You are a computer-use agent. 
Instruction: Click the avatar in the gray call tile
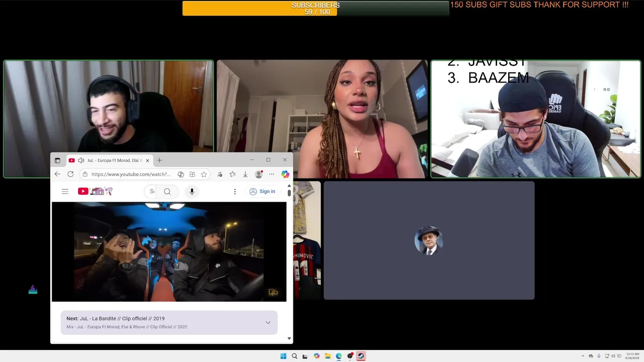click(x=429, y=241)
